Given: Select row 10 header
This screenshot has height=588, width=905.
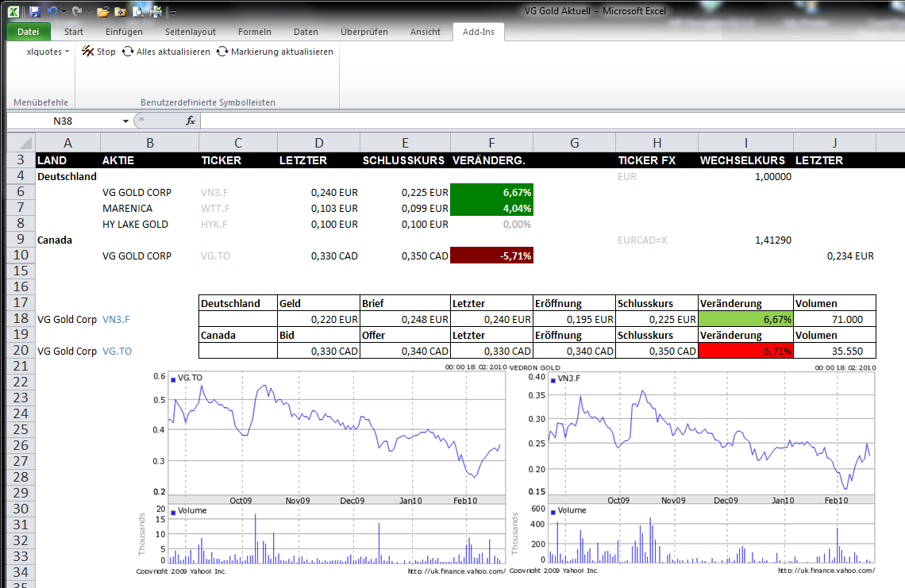Looking at the screenshot, I should [x=21, y=256].
